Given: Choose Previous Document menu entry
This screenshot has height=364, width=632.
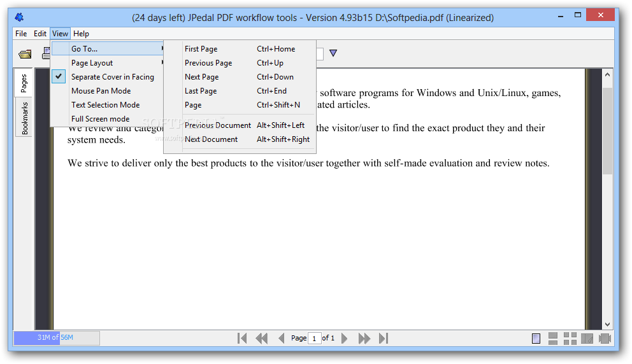Looking at the screenshot, I should 240,125.
